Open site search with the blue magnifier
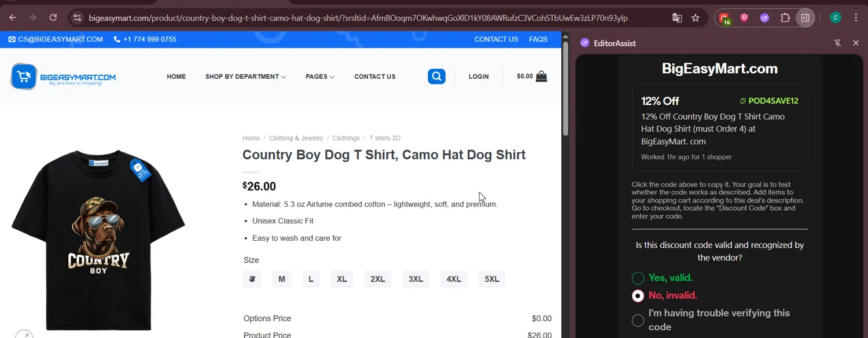Viewport: 868px width, 338px height. (x=437, y=76)
